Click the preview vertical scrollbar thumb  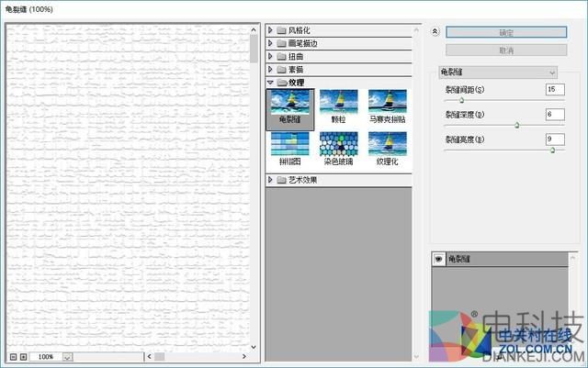point(254,49)
